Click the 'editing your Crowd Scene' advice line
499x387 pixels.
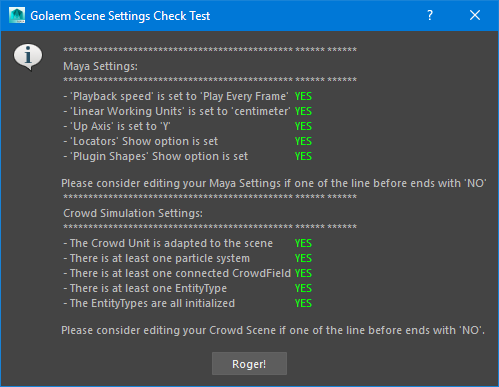click(273, 330)
